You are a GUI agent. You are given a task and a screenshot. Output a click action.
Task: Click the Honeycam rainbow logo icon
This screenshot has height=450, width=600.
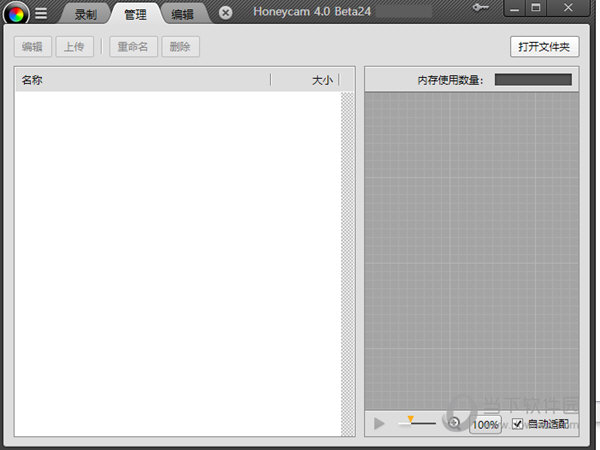click(x=16, y=14)
